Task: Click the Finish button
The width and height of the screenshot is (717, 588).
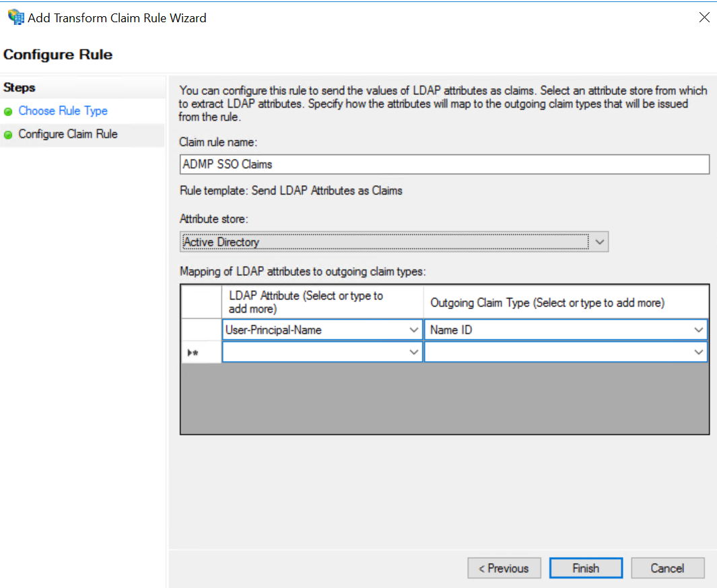Action: coord(586,568)
